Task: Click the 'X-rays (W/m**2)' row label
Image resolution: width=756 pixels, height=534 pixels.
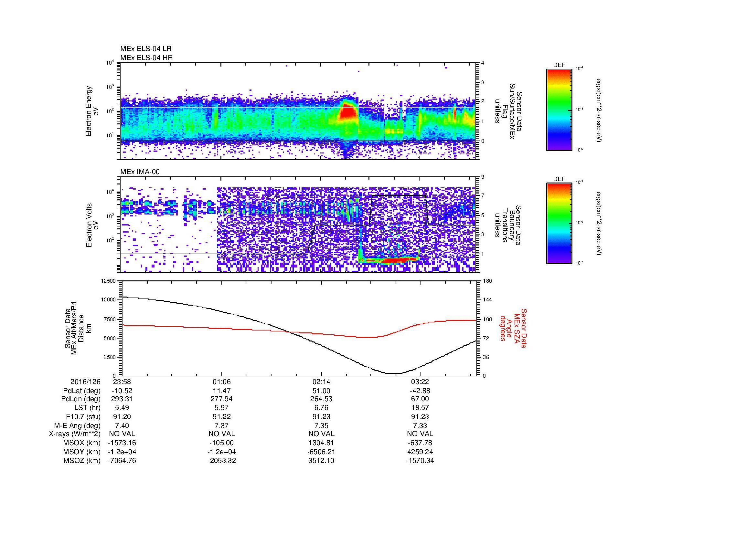Action: (74, 434)
